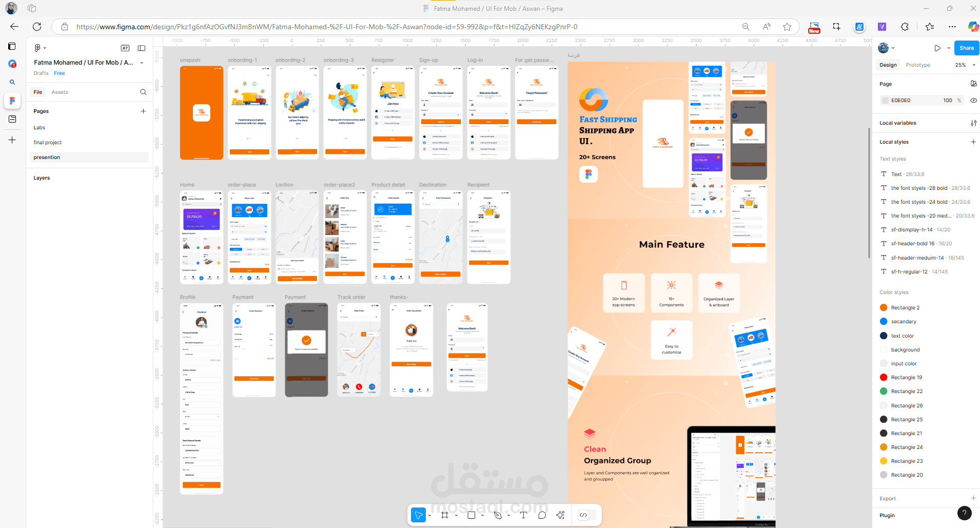
Task: Select the Move tool in bottom toolbar
Action: pos(419,515)
